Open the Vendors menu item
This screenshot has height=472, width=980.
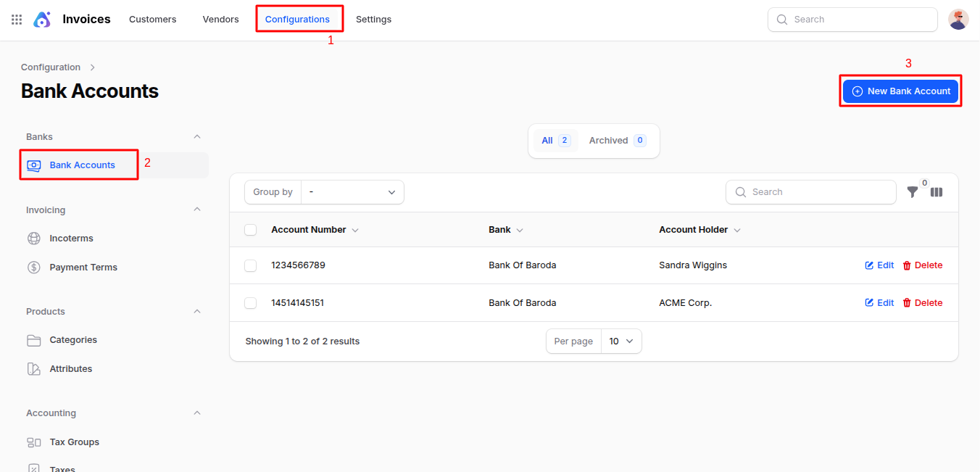point(220,19)
